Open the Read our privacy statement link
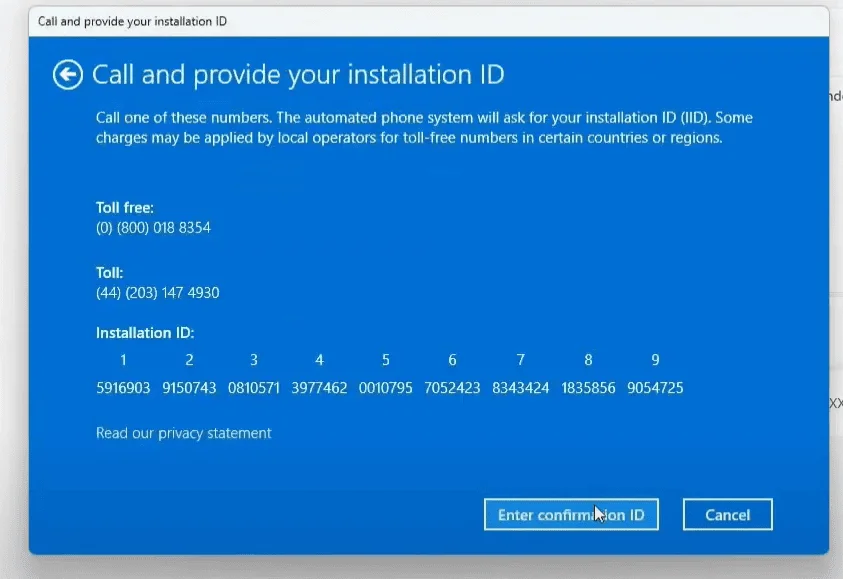This screenshot has width=843, height=579. pos(183,433)
